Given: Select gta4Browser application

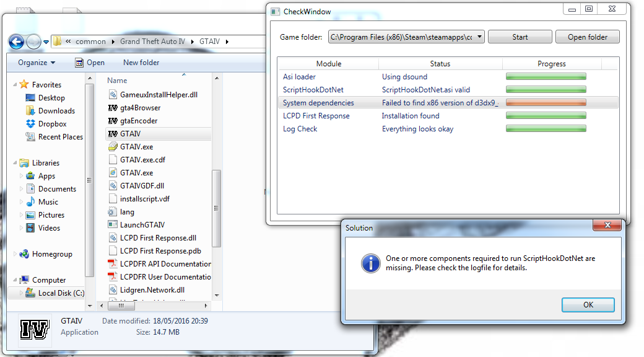Looking at the screenshot, I should 140,108.
